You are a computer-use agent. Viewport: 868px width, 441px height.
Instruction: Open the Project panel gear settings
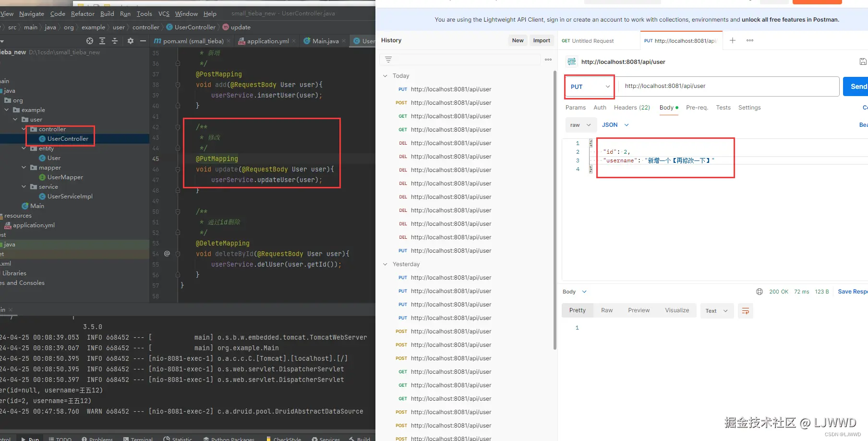coord(130,41)
